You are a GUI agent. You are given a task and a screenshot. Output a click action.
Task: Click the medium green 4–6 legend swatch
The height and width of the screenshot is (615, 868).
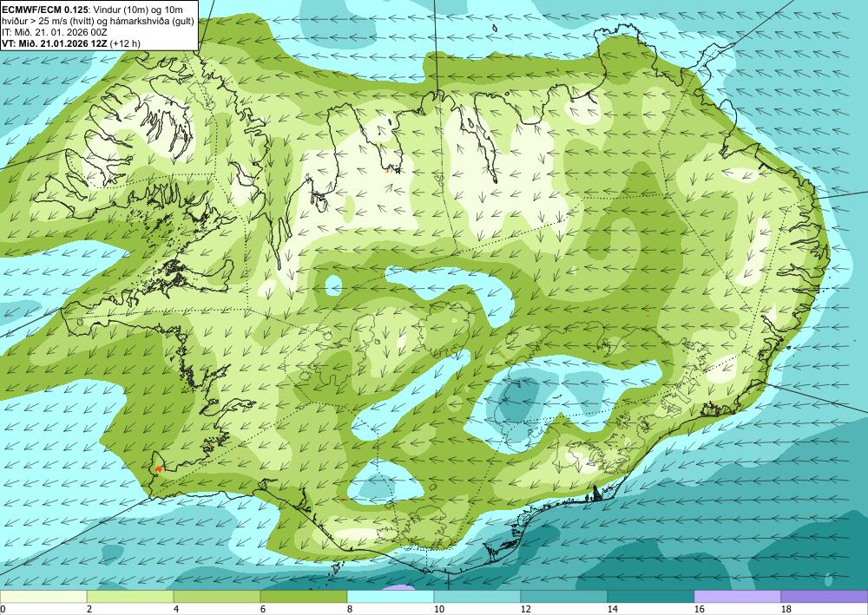tap(217, 597)
